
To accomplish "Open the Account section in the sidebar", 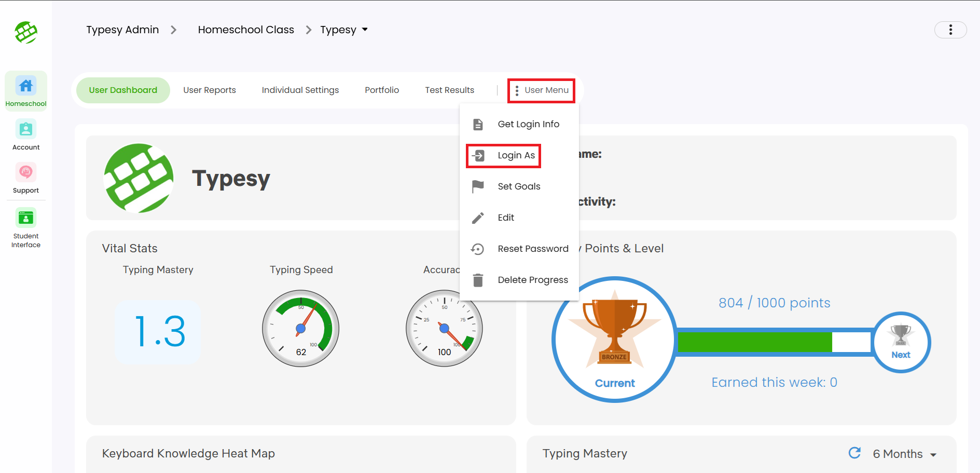I will click(26, 135).
